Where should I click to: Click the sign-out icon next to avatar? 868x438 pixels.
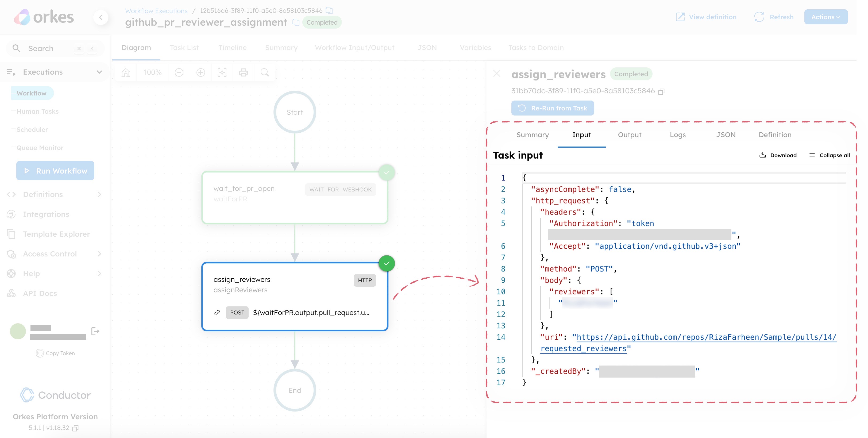click(x=95, y=332)
